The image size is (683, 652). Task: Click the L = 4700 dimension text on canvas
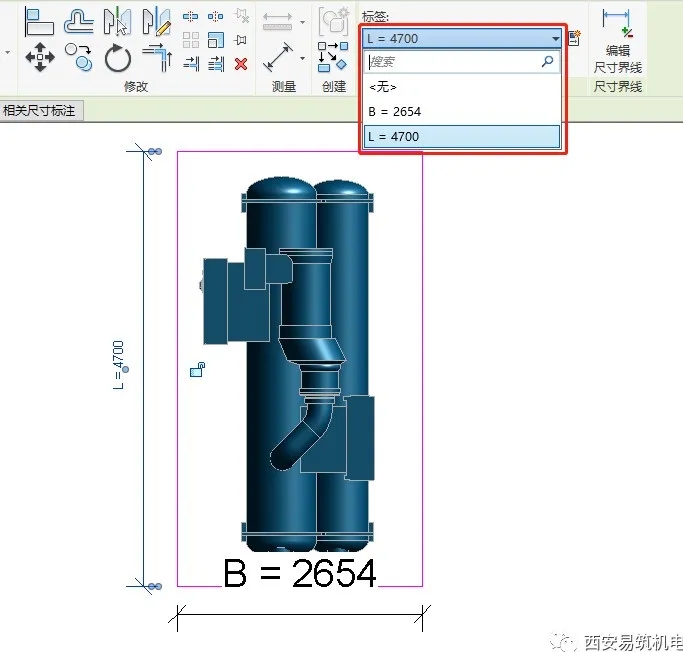pos(118,365)
